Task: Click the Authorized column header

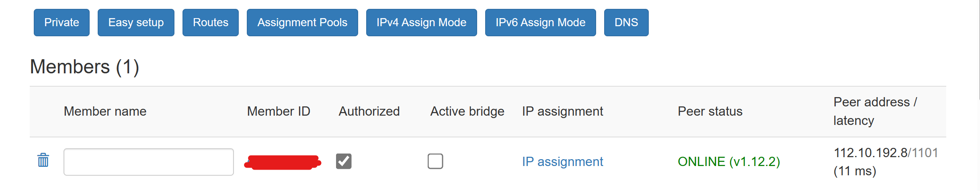Action: click(x=369, y=111)
